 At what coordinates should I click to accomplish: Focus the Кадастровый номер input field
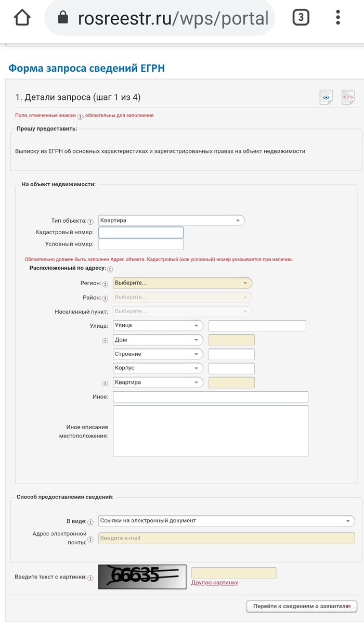[x=141, y=233]
